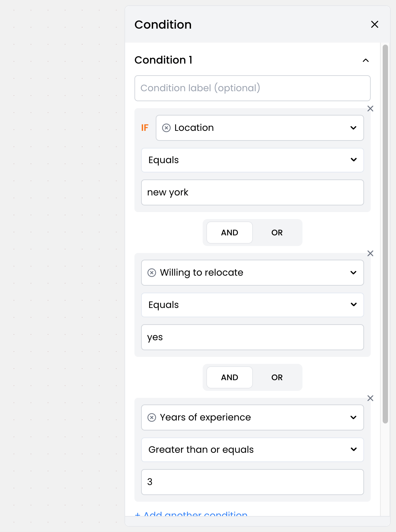Click the panel's vertical scrollbar
The image size is (396, 532).
click(385, 234)
